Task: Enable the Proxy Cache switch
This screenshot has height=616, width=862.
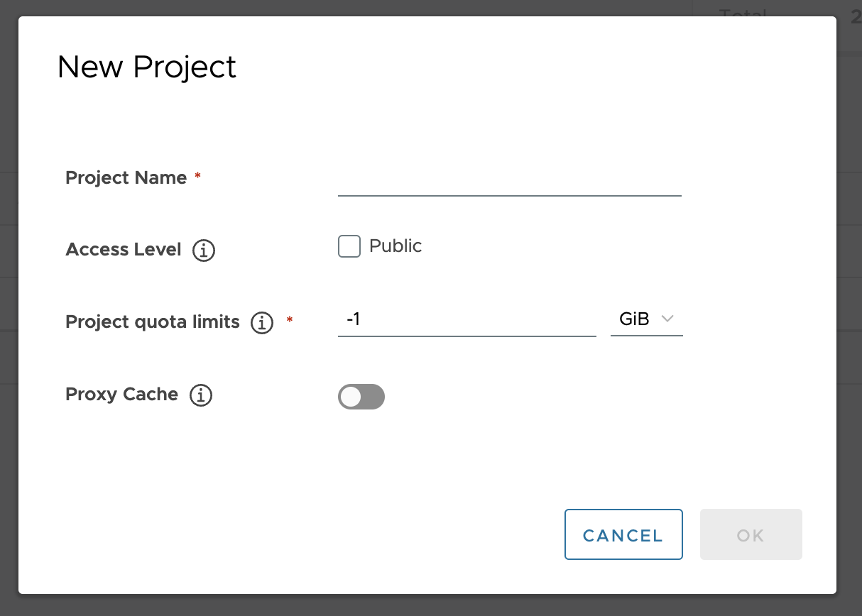Action: [x=361, y=397]
